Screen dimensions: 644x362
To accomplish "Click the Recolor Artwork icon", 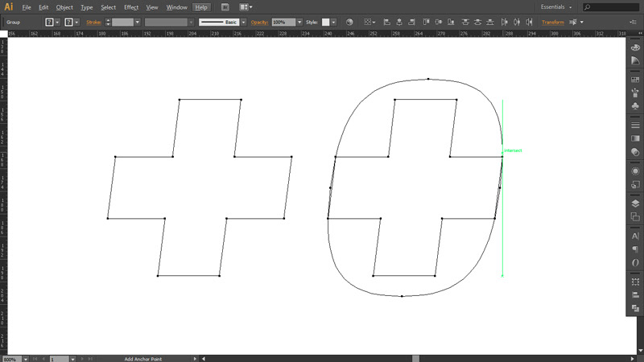I will (349, 23).
